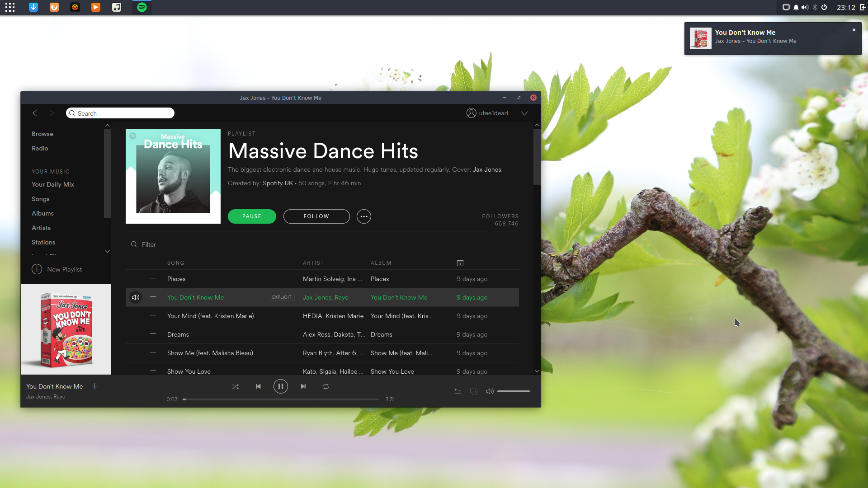This screenshot has width=868, height=488.
Task: Click the notifications bell in tray
Action: click(x=796, y=7)
